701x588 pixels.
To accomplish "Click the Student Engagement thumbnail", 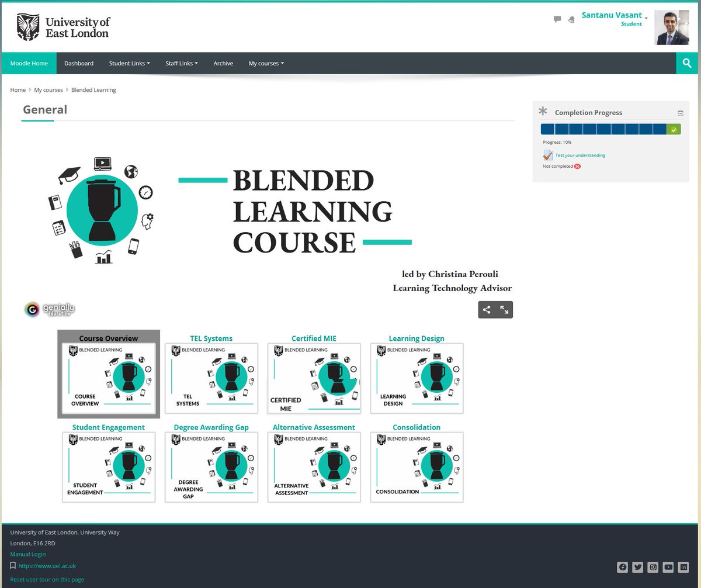I will click(x=109, y=467).
